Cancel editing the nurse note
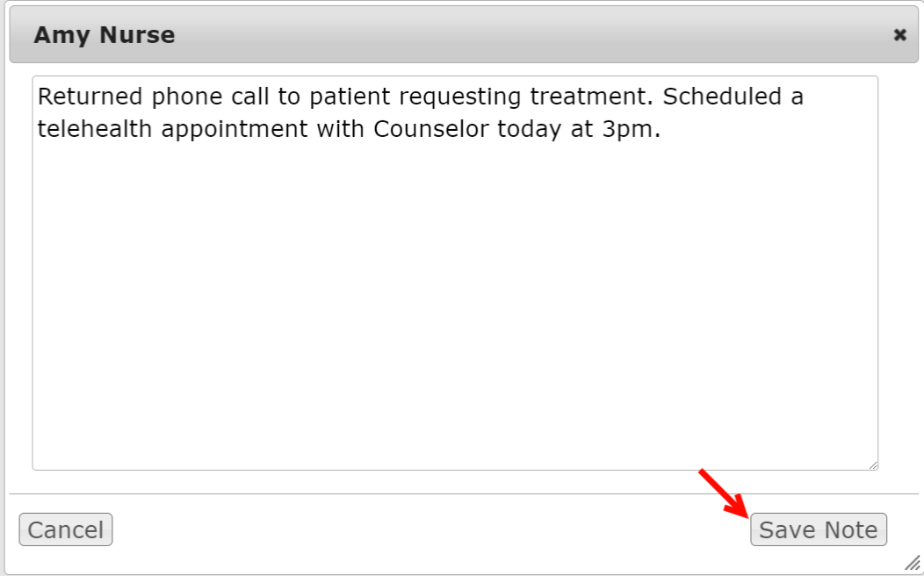This screenshot has width=924, height=576. [65, 529]
